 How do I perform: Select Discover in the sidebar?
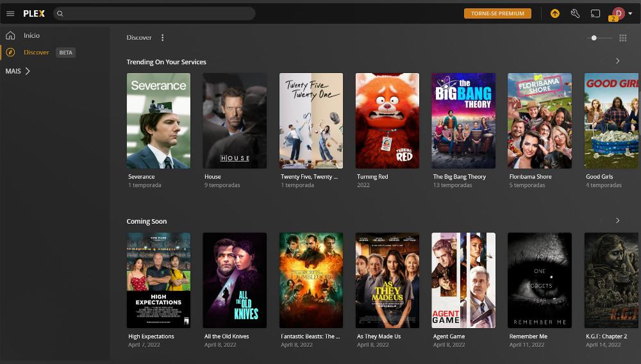pos(37,53)
